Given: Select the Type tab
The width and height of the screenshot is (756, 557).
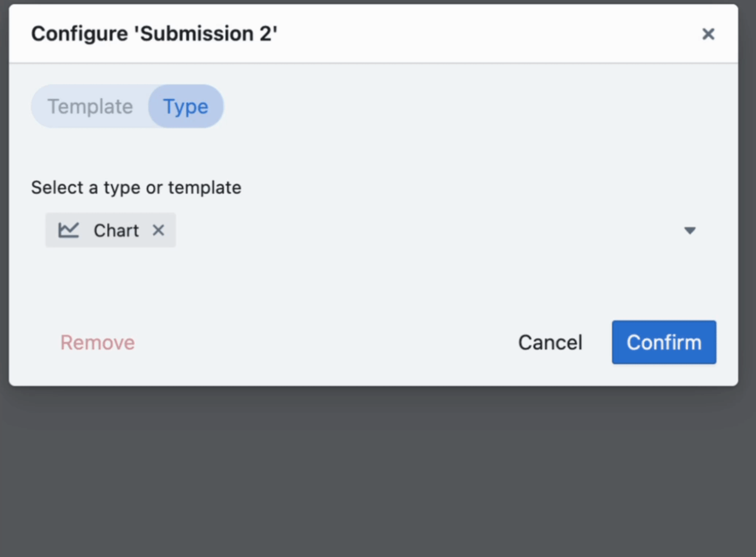Looking at the screenshot, I should point(186,107).
